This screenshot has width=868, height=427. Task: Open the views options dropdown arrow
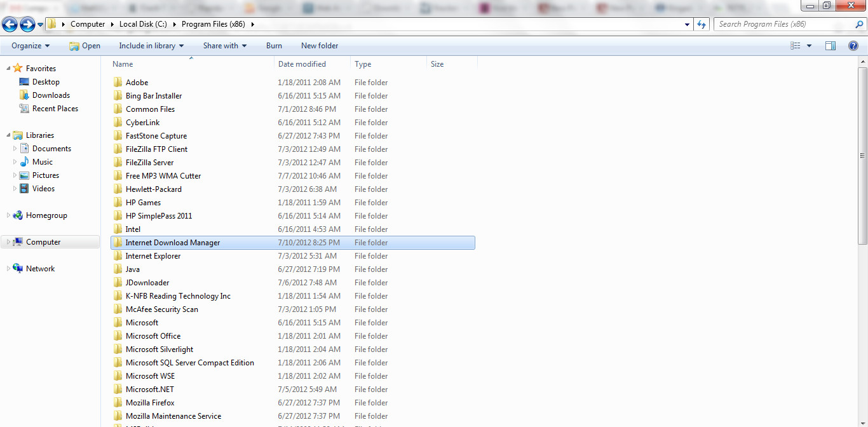pos(809,46)
